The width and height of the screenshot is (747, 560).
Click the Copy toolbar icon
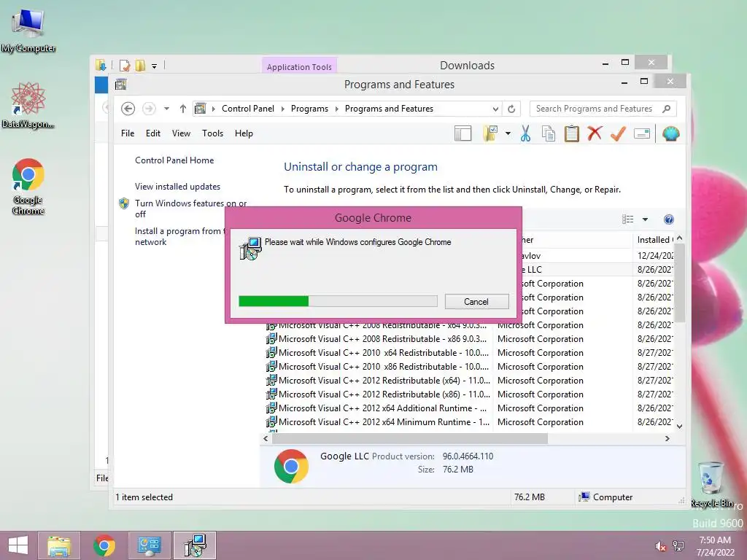click(549, 134)
